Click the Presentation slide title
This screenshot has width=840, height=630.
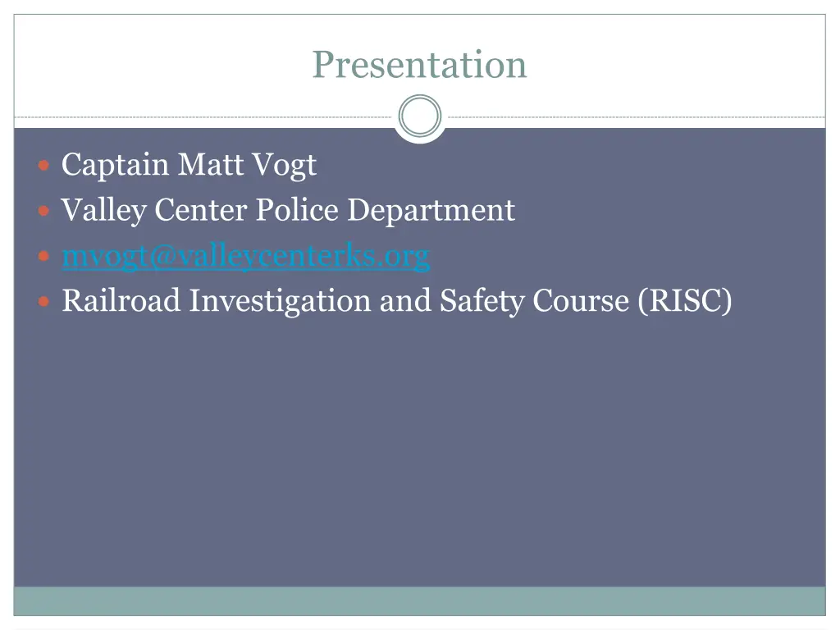[x=419, y=65]
